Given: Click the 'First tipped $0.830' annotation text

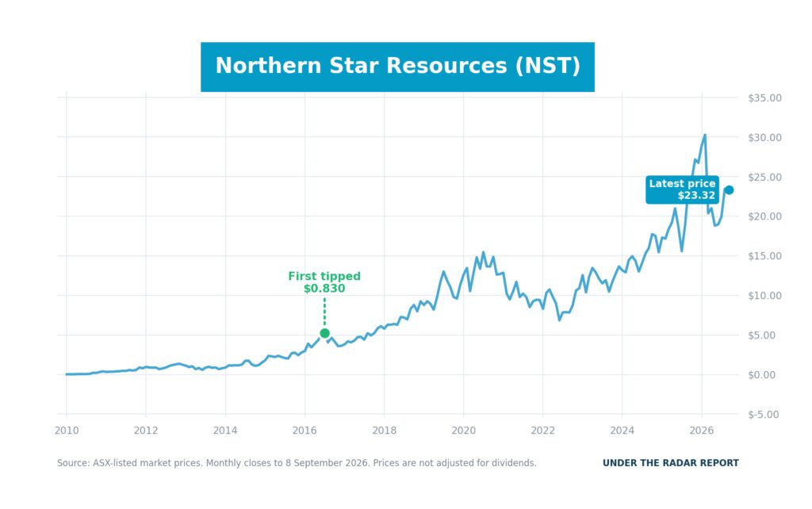Looking at the screenshot, I should coord(324,282).
